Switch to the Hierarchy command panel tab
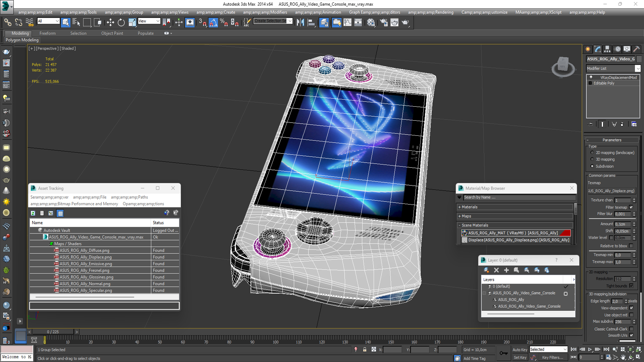 click(x=607, y=49)
